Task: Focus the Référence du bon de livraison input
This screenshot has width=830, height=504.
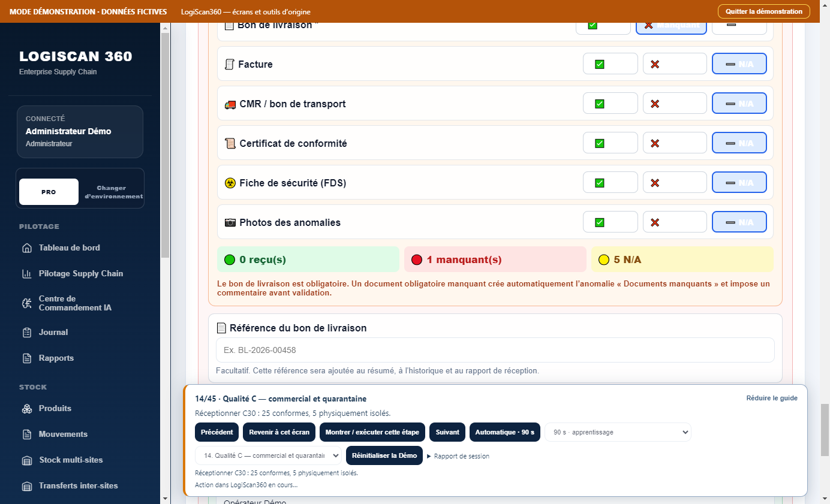Action: pyautogui.click(x=495, y=350)
